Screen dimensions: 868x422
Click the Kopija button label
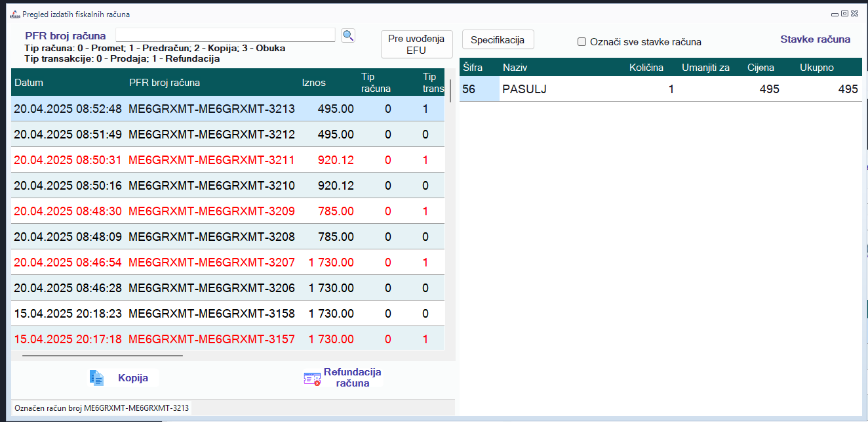(x=133, y=378)
